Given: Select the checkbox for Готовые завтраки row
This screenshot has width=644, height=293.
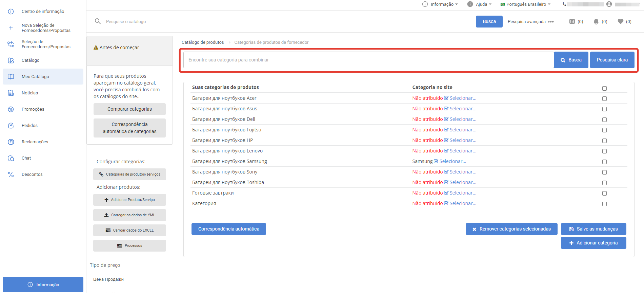Looking at the screenshot, I should coord(604,193).
